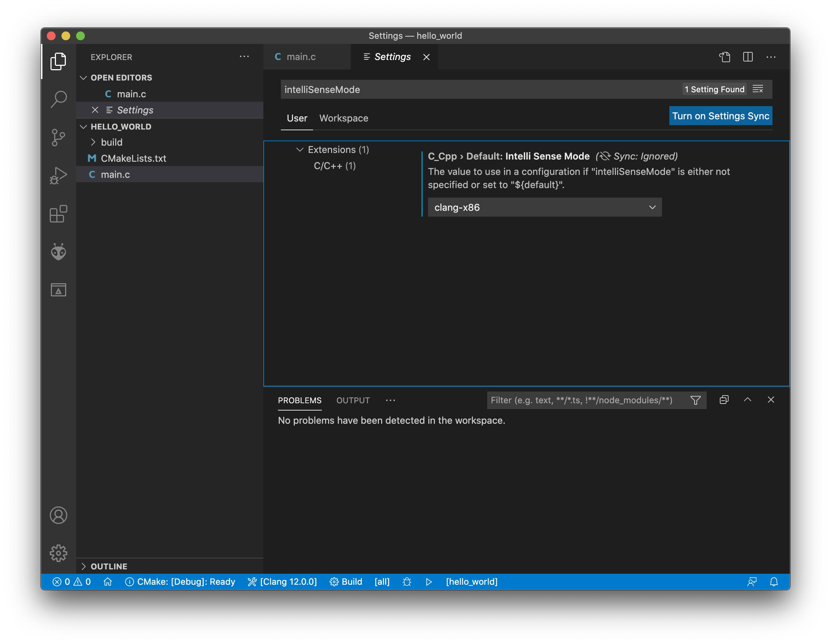831x644 pixels.
Task: Open Accounts from the Activity Bar
Action: coord(59,515)
